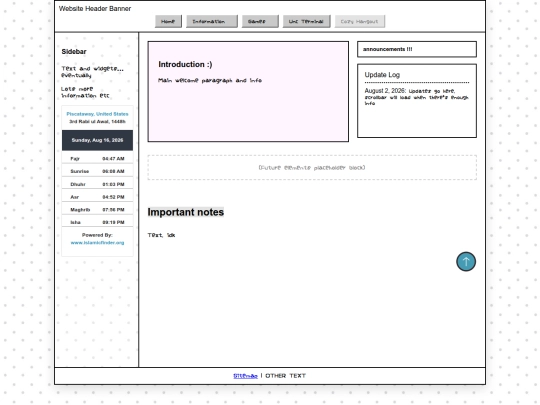Click the 'Introduction :)' heading
This screenshot has height=405, width=540.
185,64
